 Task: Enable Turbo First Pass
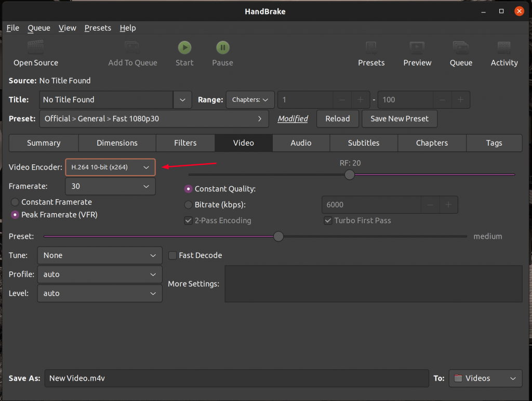[328, 221]
